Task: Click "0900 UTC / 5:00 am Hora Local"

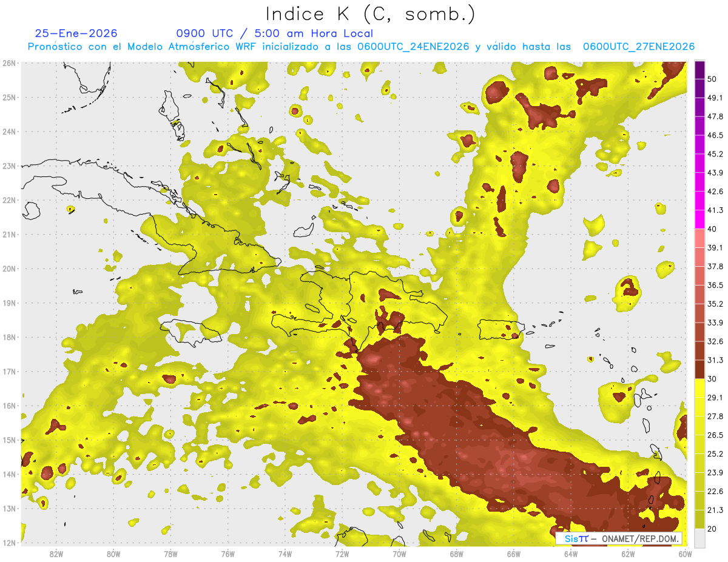Action: coord(274,33)
